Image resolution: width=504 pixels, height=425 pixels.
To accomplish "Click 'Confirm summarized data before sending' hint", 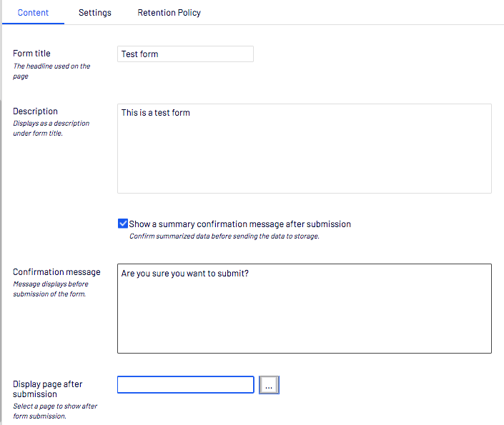I will [x=224, y=236].
